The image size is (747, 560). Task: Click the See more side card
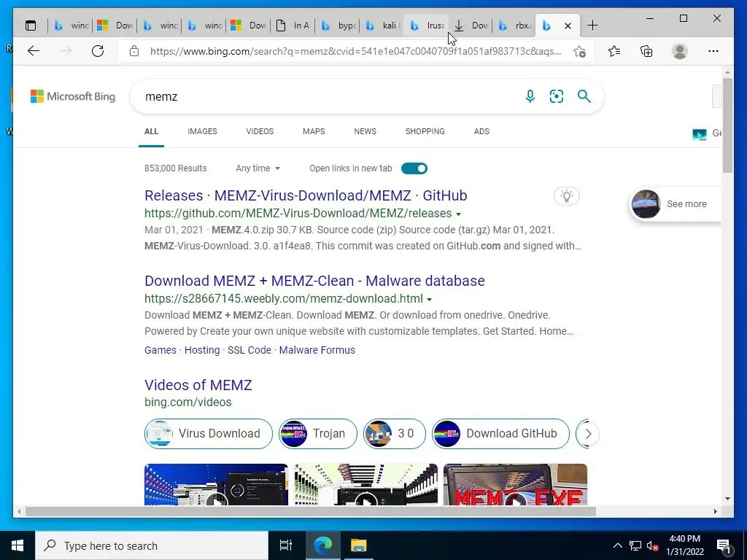[675, 204]
